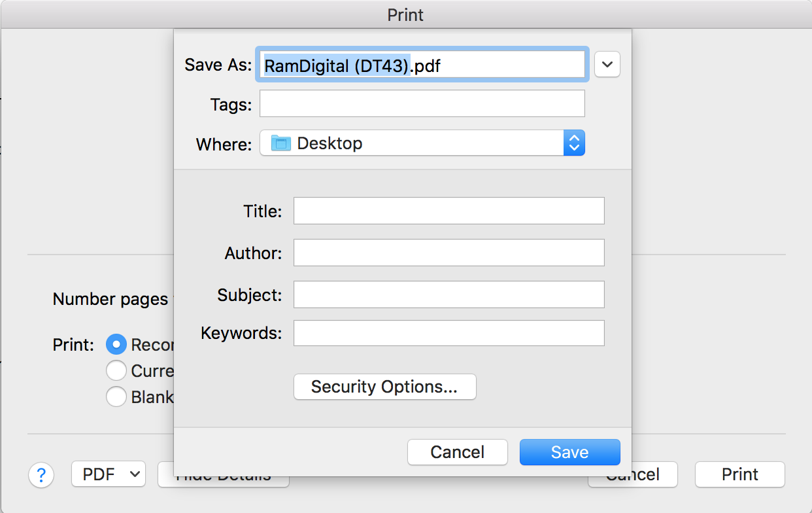Focus the Title text field
Viewport: 812px width, 513px height.
(x=449, y=211)
